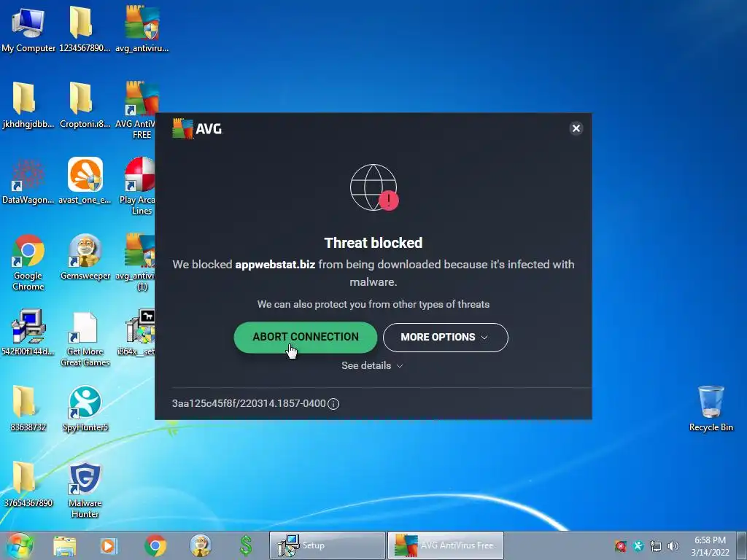747x560 pixels.
Task: Select the Play Arcade Lines shortcut
Action: pos(139,186)
